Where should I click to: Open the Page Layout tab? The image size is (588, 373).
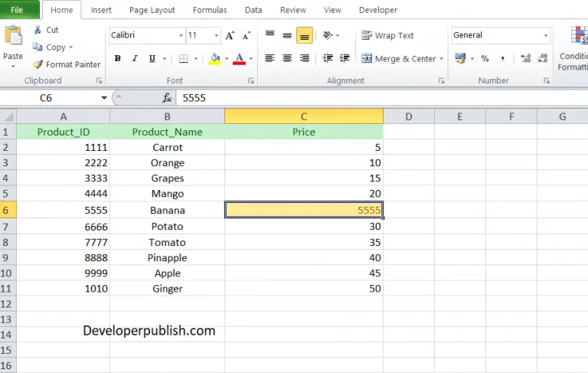click(152, 10)
